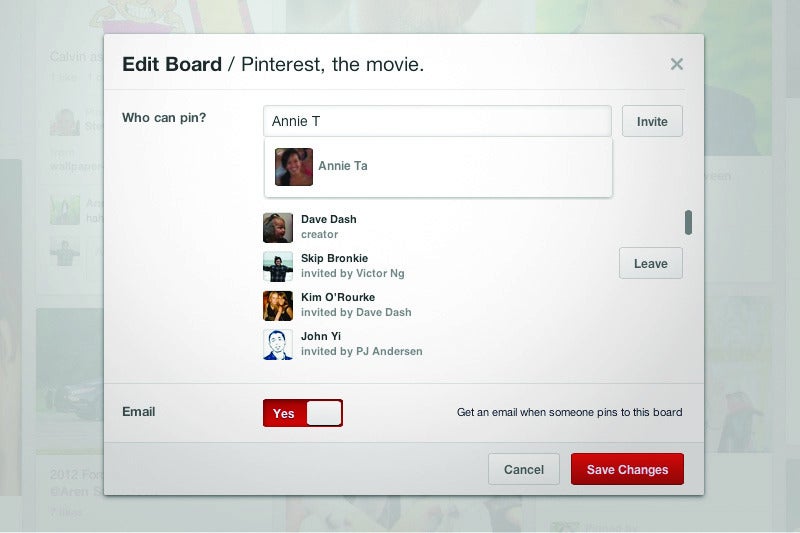This screenshot has height=533, width=800.
Task: Open Kim O'Rourke's name
Action: coord(338,297)
